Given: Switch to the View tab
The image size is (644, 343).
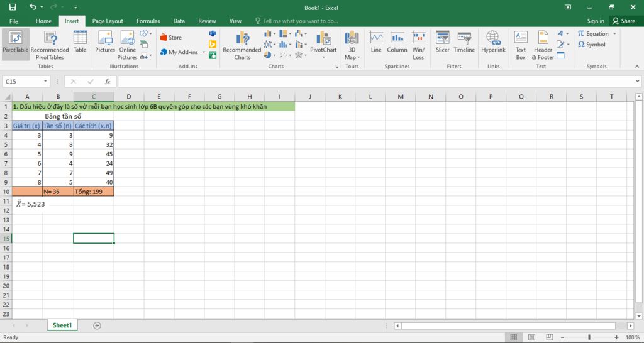Looking at the screenshot, I should (235, 21).
